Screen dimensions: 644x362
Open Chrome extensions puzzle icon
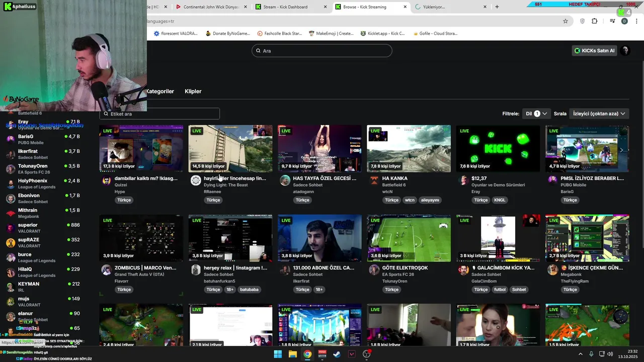point(595,21)
